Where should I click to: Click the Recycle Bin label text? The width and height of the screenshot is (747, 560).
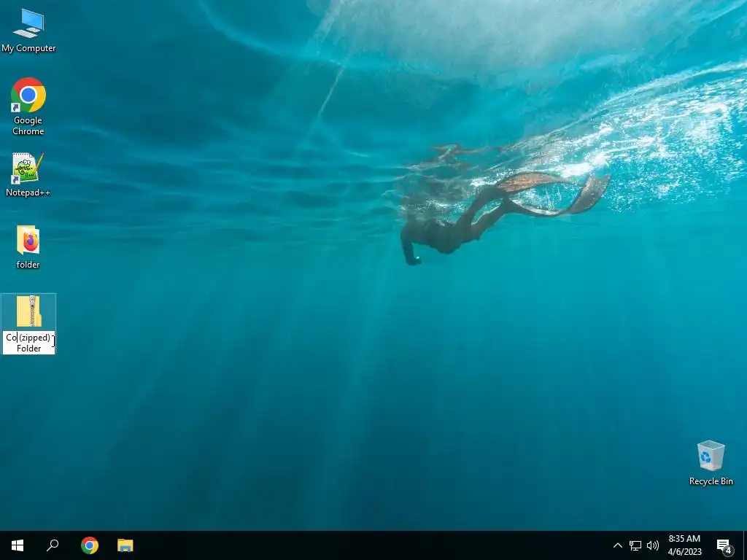[x=711, y=481]
